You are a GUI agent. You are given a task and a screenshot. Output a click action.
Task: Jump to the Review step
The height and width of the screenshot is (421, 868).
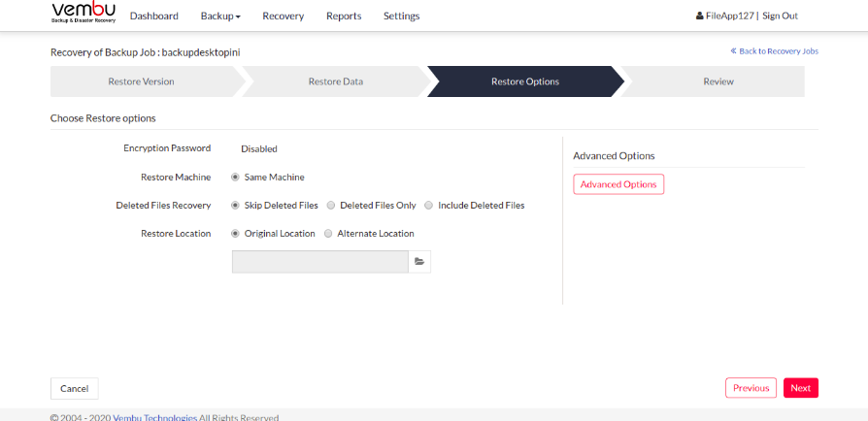(718, 81)
